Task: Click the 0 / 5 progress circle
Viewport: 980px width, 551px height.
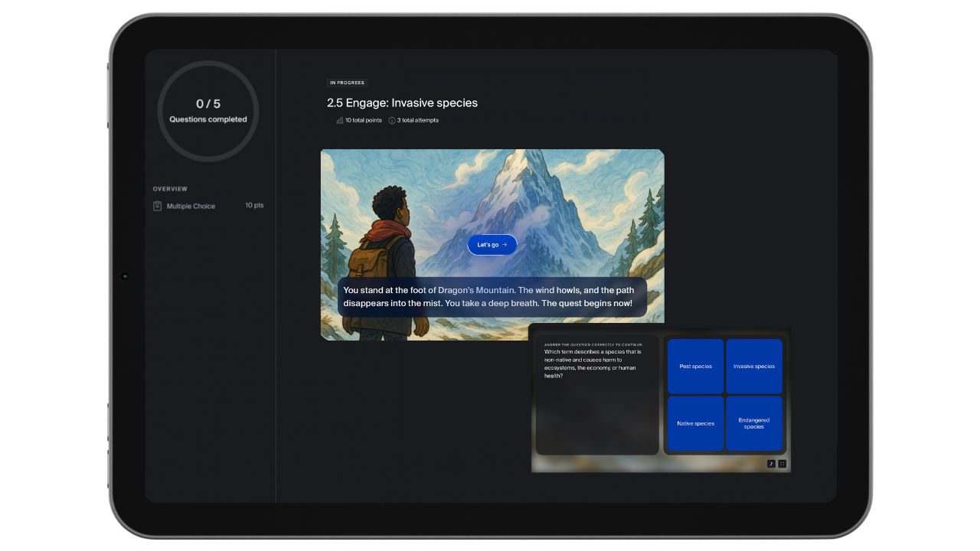Action: [208, 111]
